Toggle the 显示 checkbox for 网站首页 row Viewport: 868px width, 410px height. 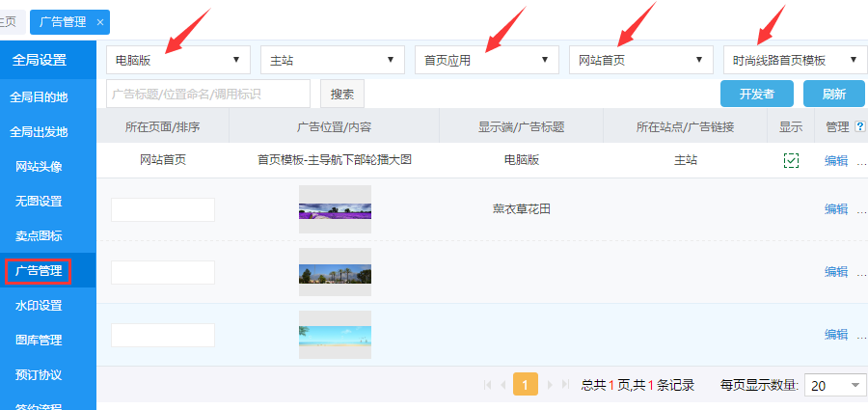click(x=791, y=161)
